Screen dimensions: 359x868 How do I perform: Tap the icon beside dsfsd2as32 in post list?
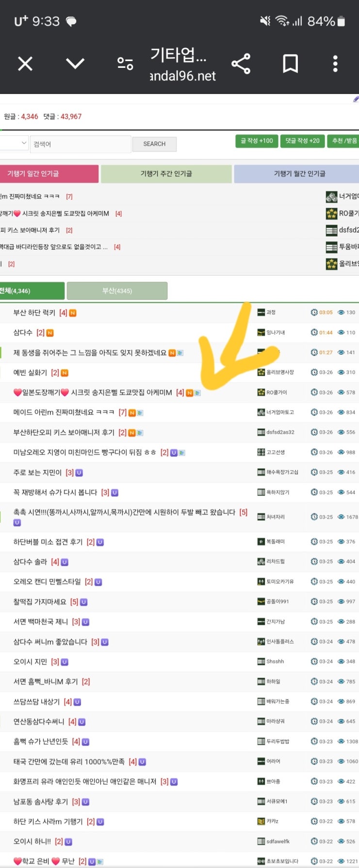pyautogui.click(x=261, y=432)
